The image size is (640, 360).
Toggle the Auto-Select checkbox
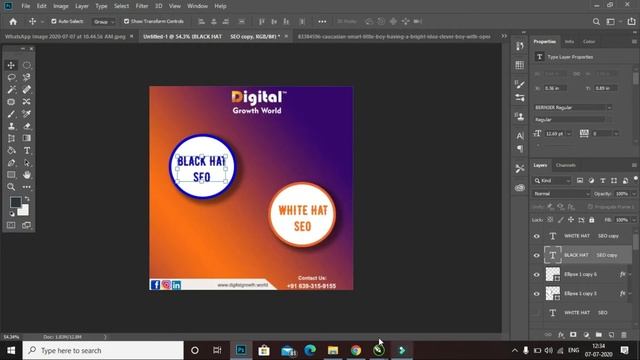pyautogui.click(x=54, y=21)
